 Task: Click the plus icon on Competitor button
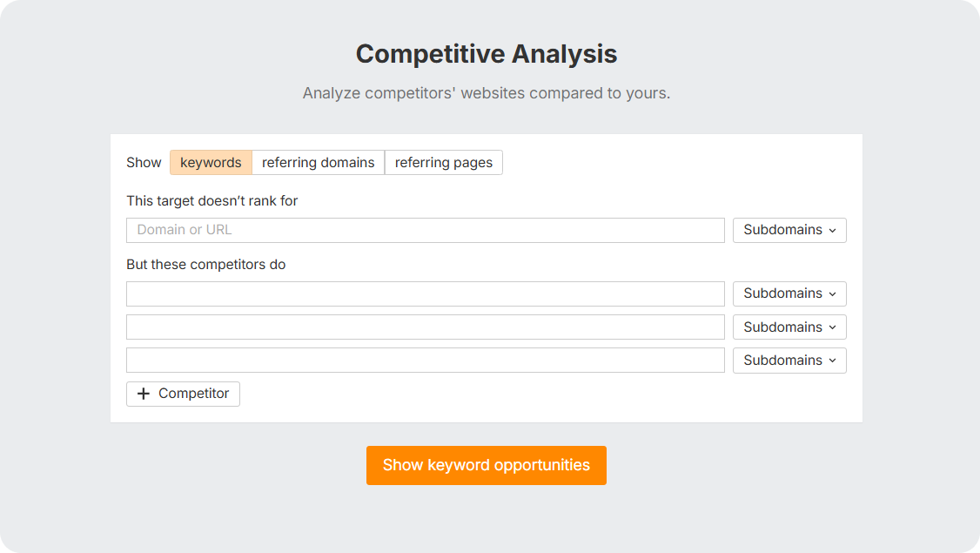click(144, 394)
